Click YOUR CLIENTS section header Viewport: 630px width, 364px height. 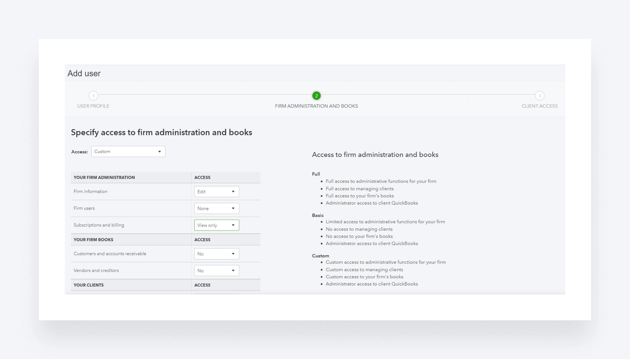click(89, 285)
